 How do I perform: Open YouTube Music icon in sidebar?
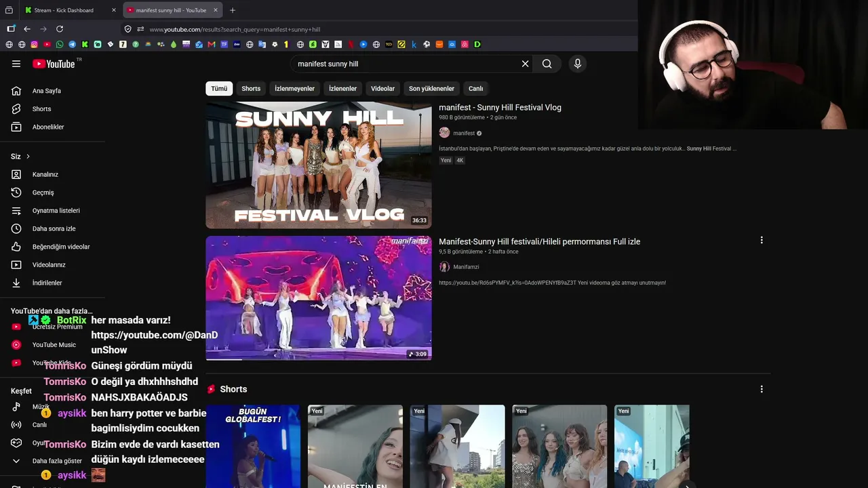pos(16,345)
